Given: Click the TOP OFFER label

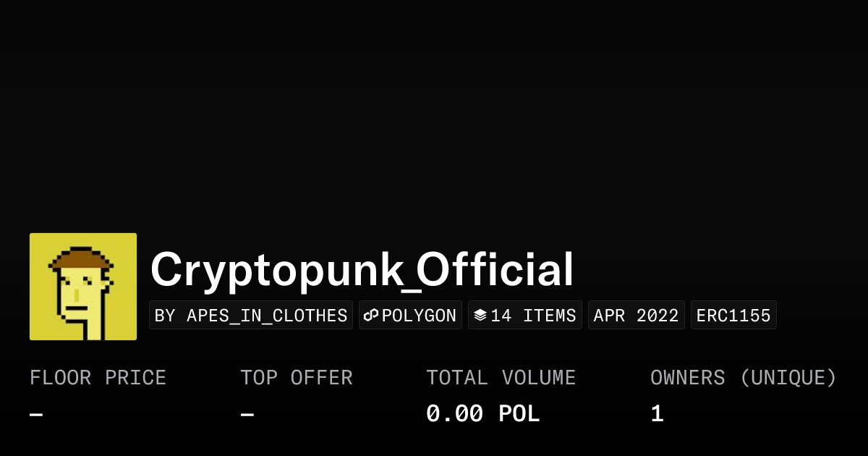Looking at the screenshot, I should (x=297, y=378).
